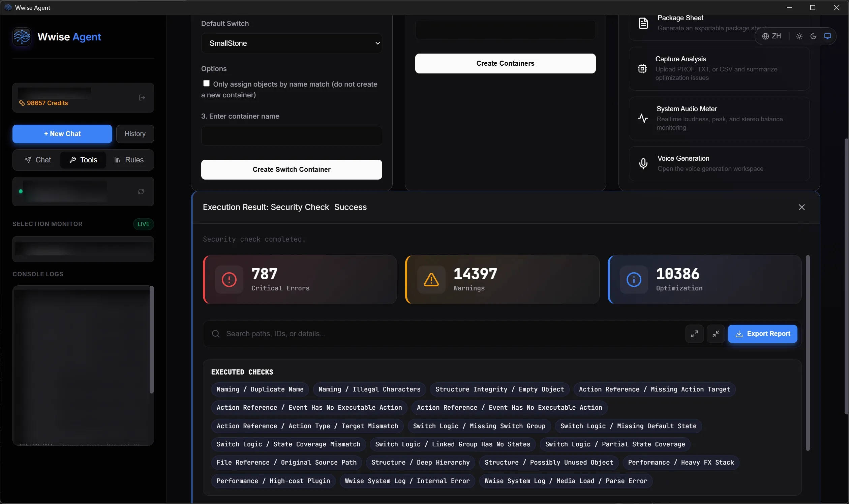This screenshot has width=849, height=504.
Task: Select the light theme sun icon
Action: coord(799,36)
